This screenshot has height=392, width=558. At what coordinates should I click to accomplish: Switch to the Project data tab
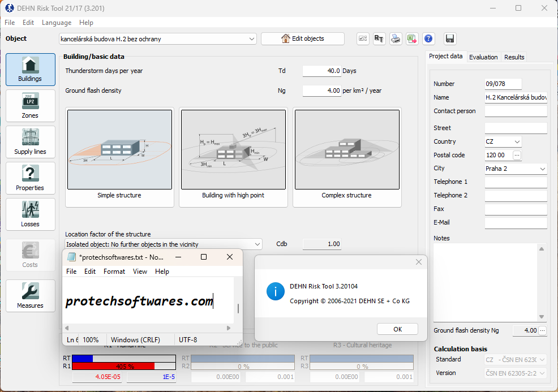tap(445, 56)
